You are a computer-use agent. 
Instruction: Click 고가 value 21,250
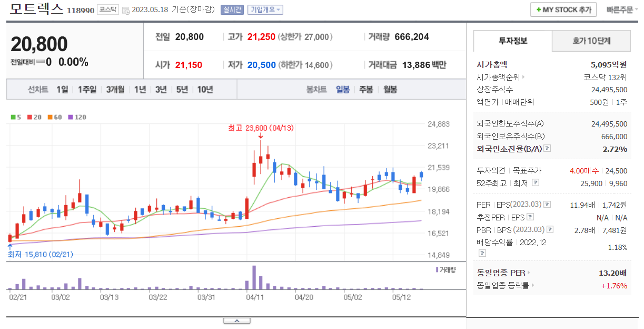[x=261, y=37]
